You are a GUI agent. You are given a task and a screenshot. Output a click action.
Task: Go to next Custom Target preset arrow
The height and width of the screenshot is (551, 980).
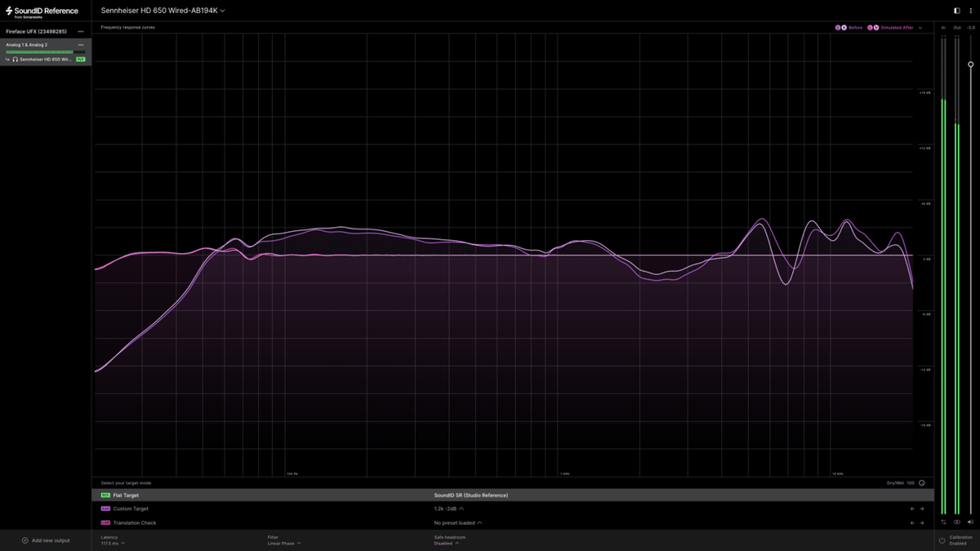(x=922, y=509)
